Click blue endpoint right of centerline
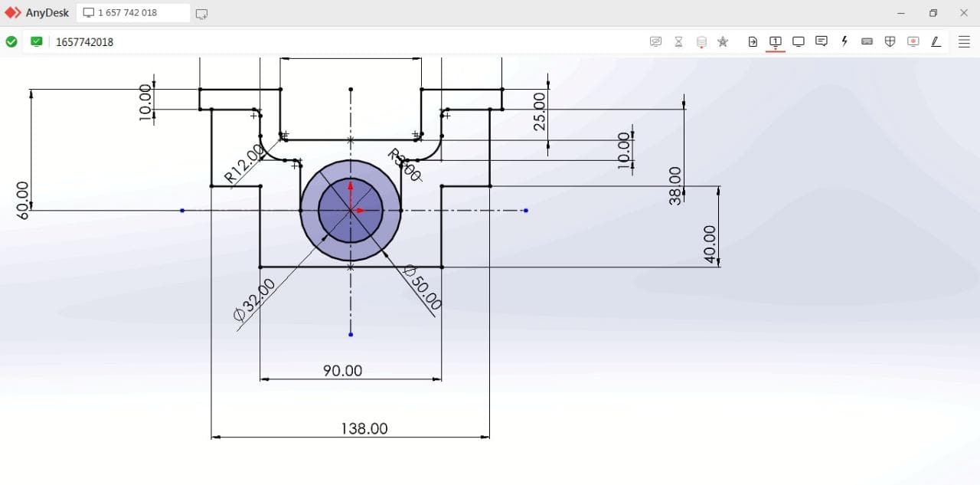The width and height of the screenshot is (980, 485). 525,210
